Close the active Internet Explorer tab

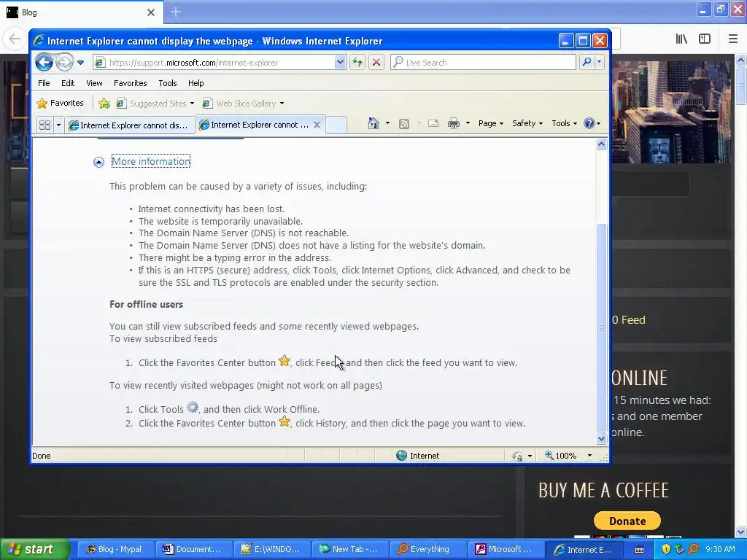317,125
